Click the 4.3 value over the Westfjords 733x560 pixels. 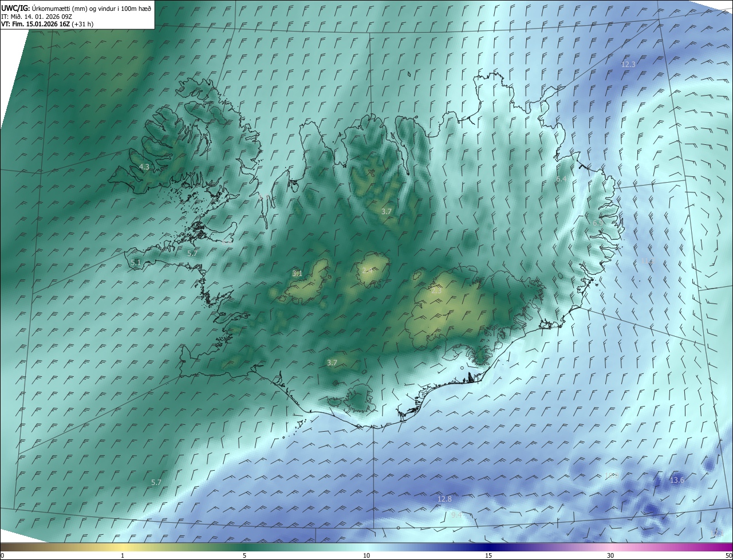144,167
